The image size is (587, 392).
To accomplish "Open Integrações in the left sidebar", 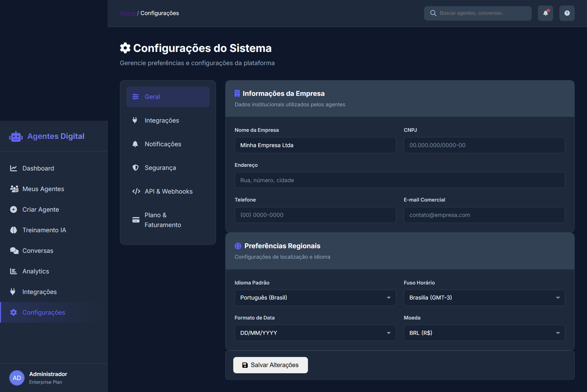I will 54,292.
